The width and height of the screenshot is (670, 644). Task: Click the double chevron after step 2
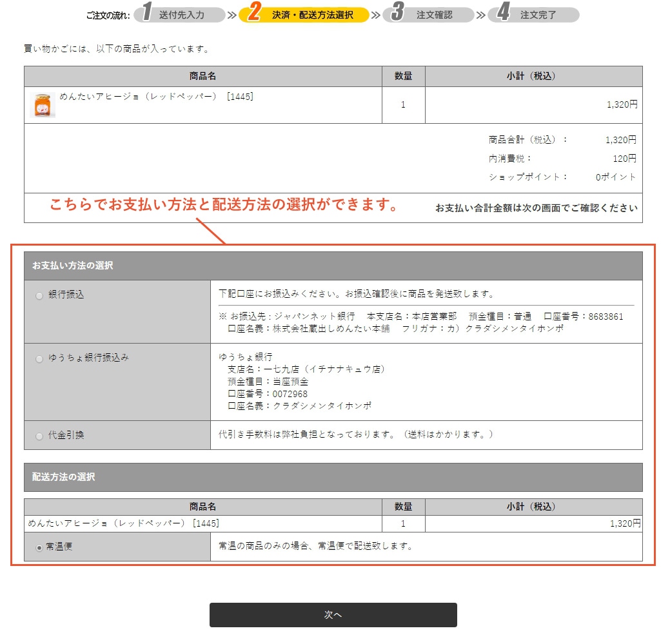coord(375,15)
